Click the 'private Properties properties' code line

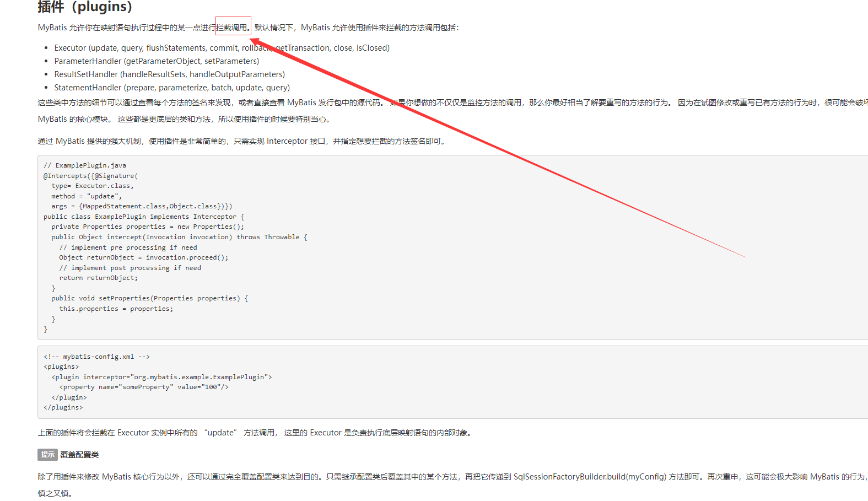pyautogui.click(x=148, y=227)
